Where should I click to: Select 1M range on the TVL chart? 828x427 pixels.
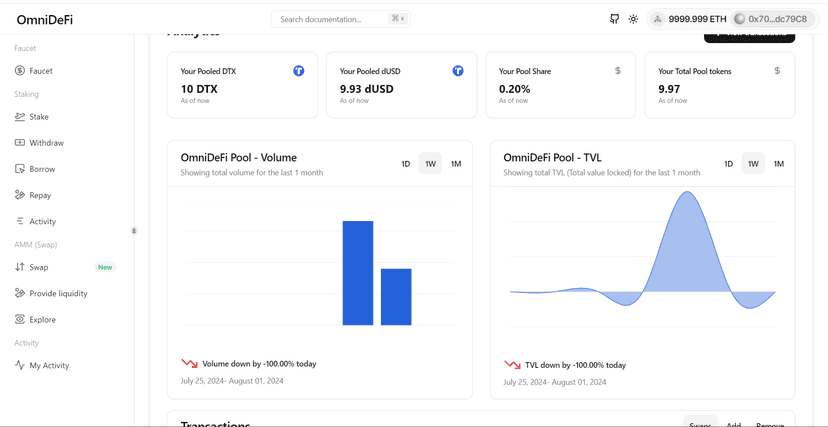778,164
